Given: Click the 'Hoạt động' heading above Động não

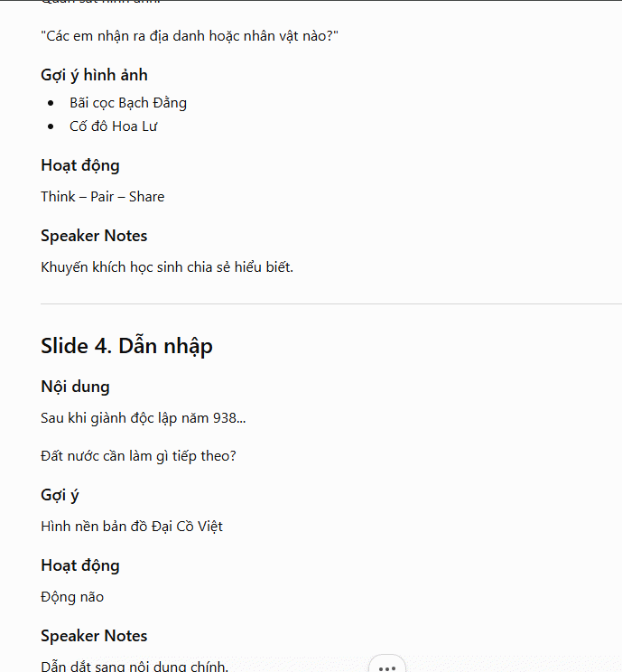Looking at the screenshot, I should (x=80, y=565).
